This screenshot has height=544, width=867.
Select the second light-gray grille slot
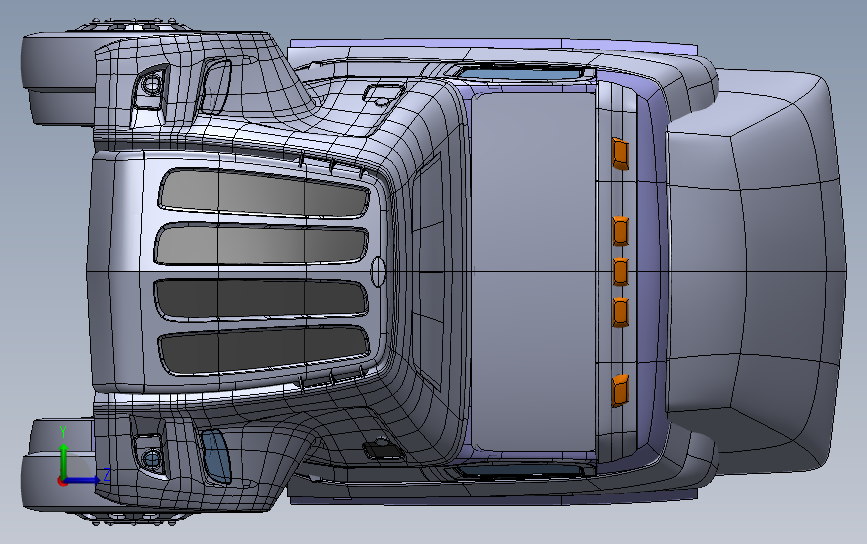click(261, 244)
